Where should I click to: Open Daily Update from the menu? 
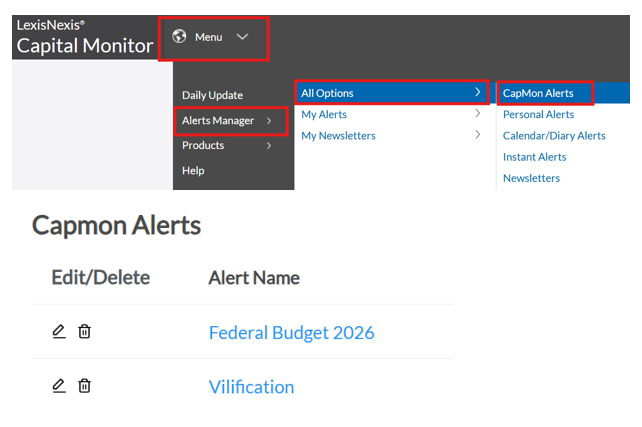coord(212,95)
